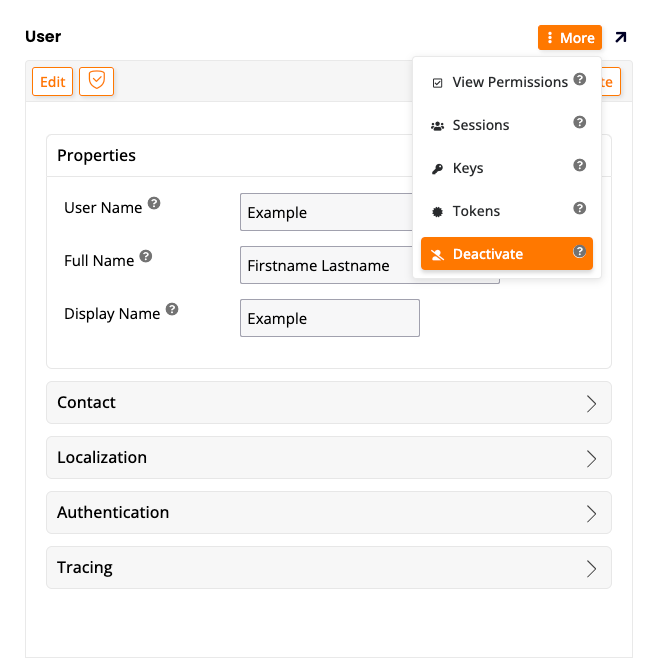Select Deactivate menu option
Viewport: 658px width, 658px height.
point(488,254)
